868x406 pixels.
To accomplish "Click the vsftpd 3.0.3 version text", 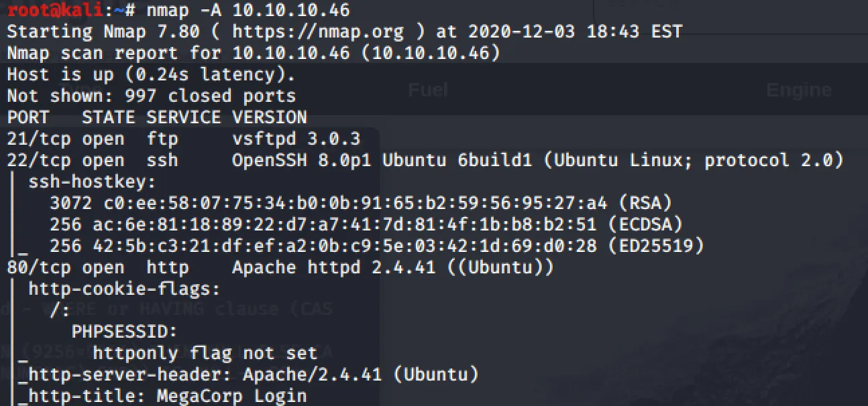I will (296, 139).
